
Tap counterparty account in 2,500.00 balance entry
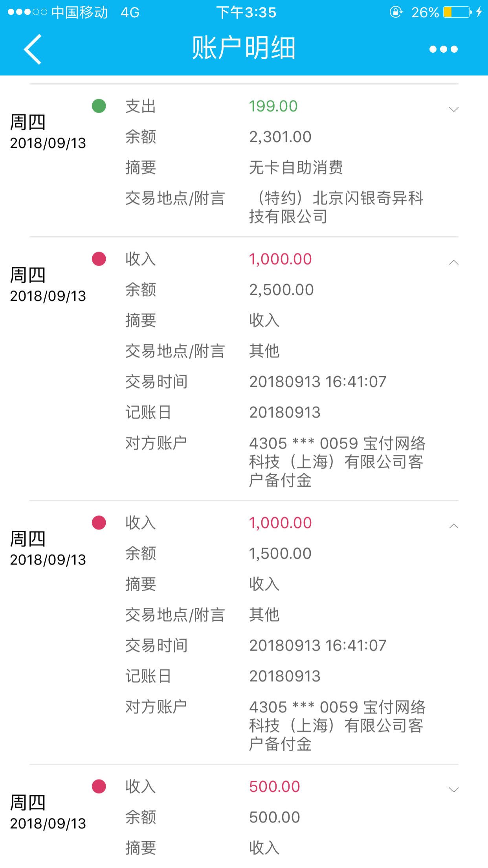pyautogui.click(x=337, y=462)
